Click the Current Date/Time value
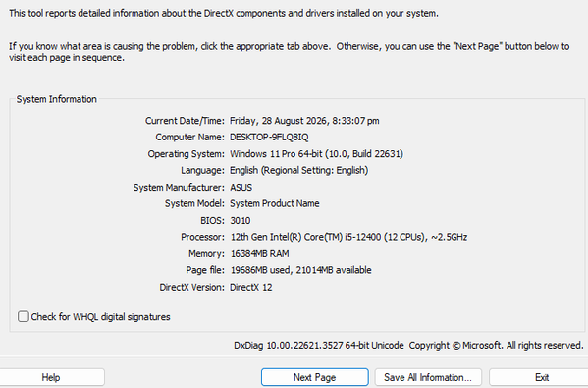Viewport: 588px width, 388px height. coord(304,121)
